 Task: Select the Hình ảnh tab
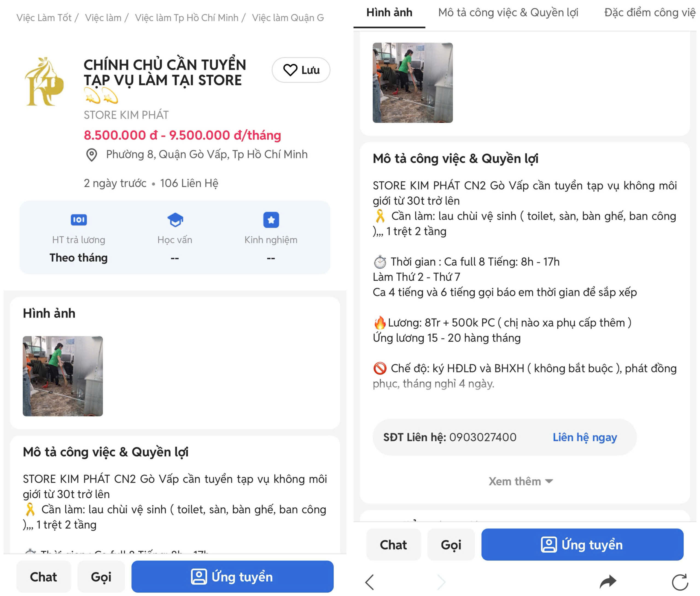click(x=389, y=13)
